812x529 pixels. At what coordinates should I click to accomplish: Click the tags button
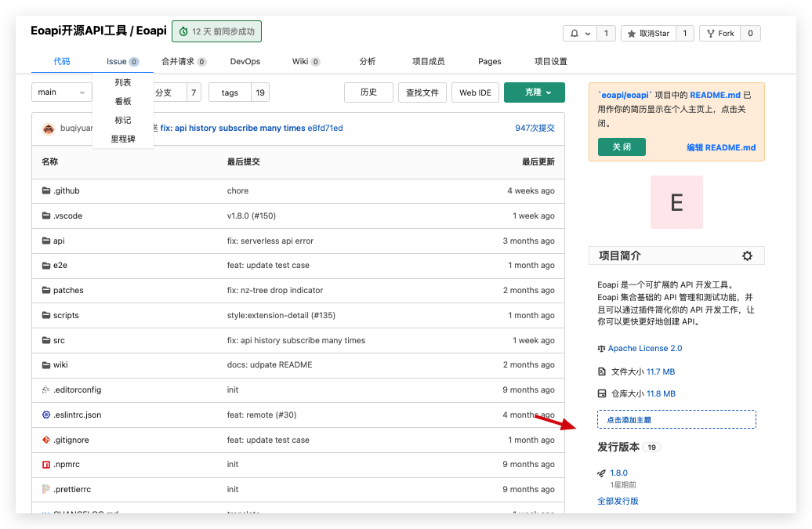230,92
